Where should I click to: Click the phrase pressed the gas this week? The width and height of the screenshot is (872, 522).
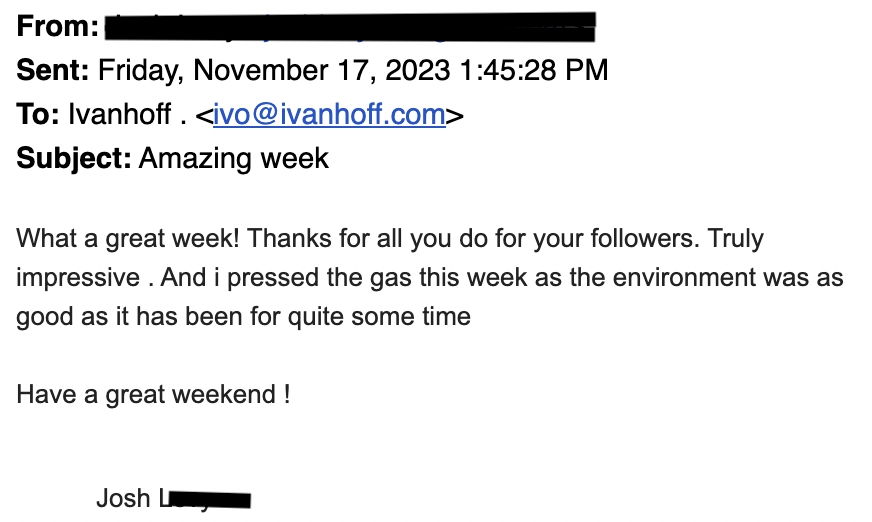click(377, 277)
